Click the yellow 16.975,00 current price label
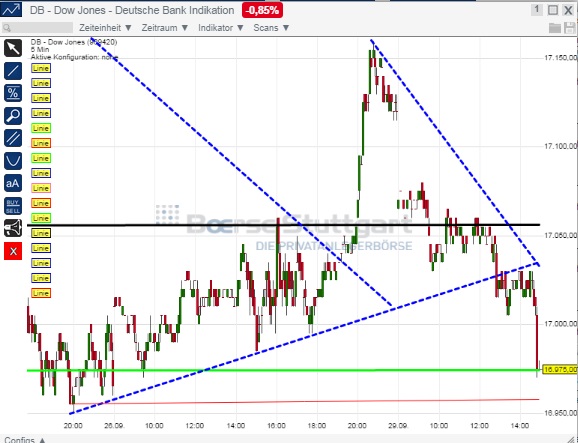The width and height of the screenshot is (578, 443). coord(560,369)
